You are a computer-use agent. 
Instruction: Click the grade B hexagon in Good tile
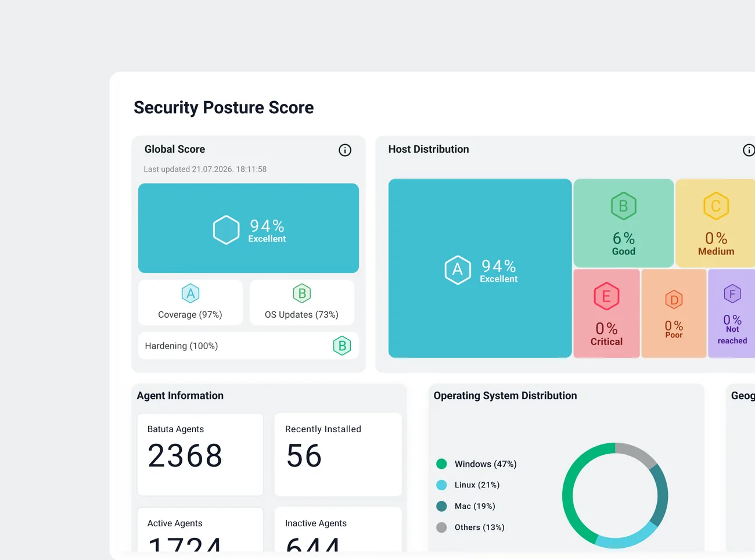point(624,206)
